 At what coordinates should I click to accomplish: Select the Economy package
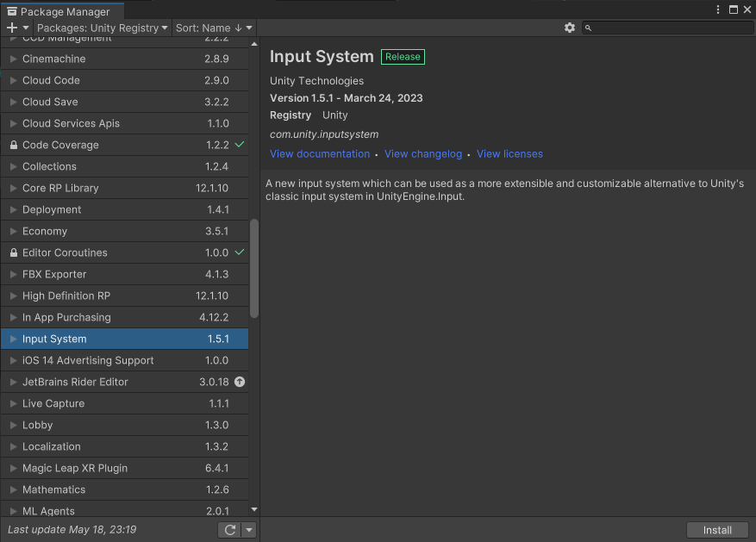tap(124, 231)
